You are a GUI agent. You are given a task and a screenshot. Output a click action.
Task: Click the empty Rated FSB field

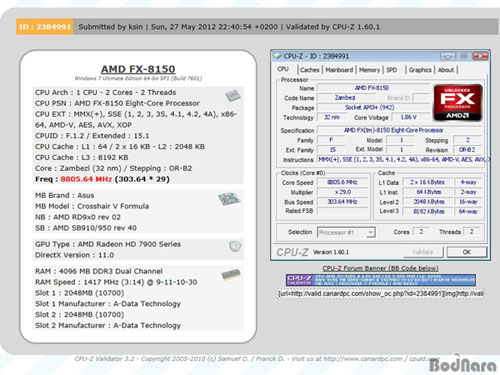point(342,211)
